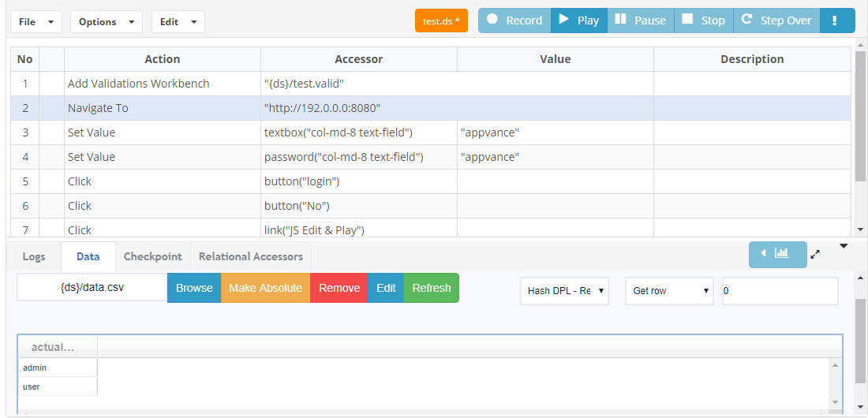Viewport: 868px width, 418px height.
Task: Click the Action column header
Action: tap(163, 59)
